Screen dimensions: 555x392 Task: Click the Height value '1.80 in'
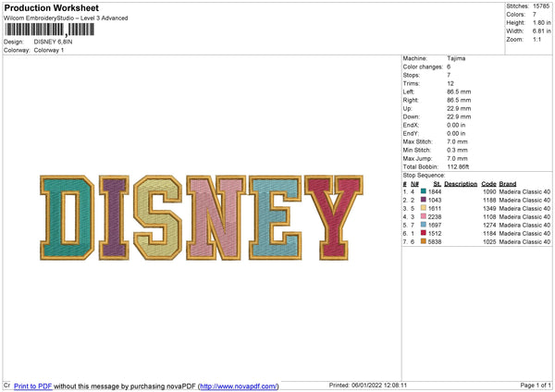point(541,22)
